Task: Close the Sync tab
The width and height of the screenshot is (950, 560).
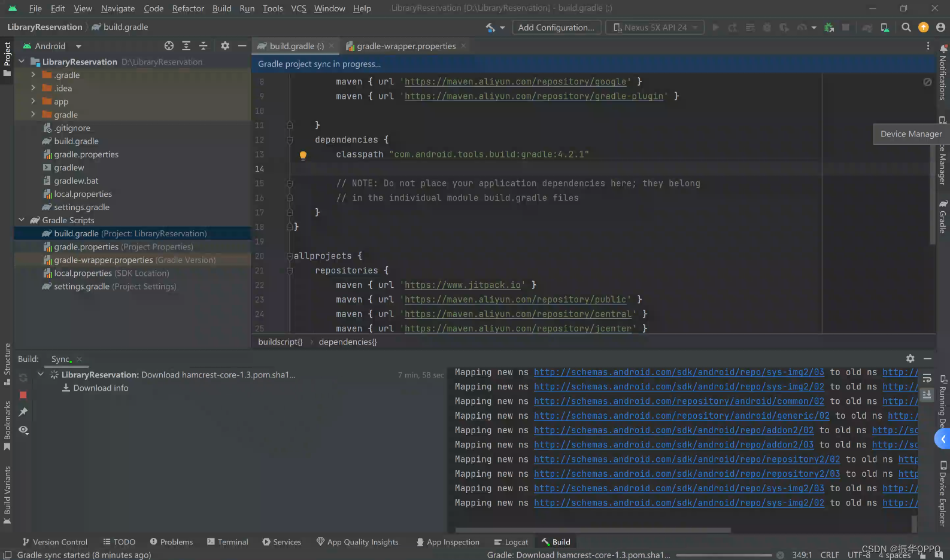Action: [x=79, y=360]
